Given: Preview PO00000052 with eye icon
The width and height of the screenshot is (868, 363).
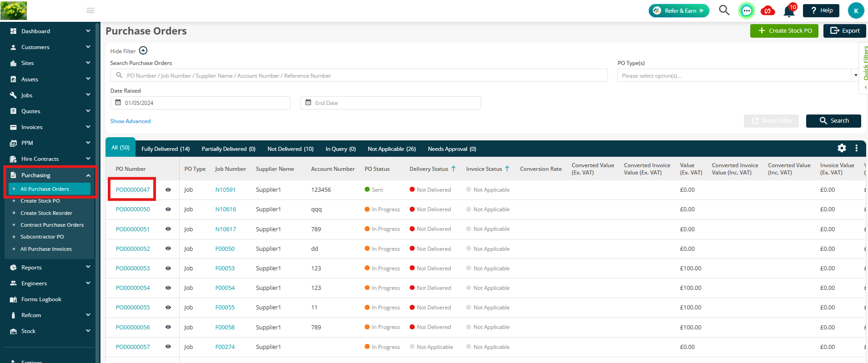Looking at the screenshot, I should pos(168,249).
